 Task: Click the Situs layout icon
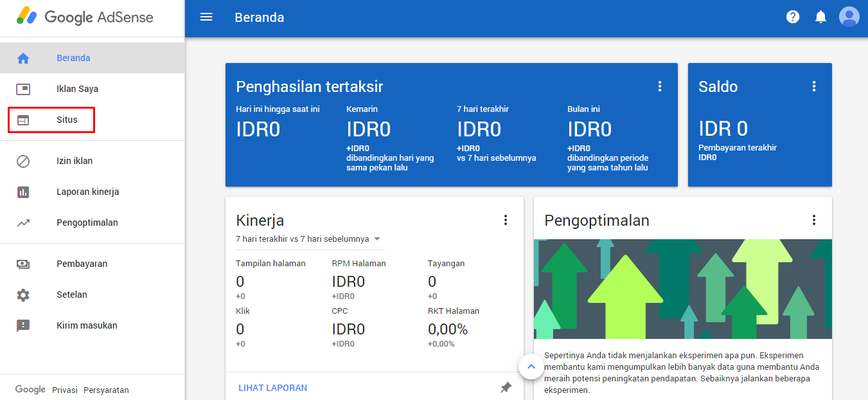coord(23,120)
